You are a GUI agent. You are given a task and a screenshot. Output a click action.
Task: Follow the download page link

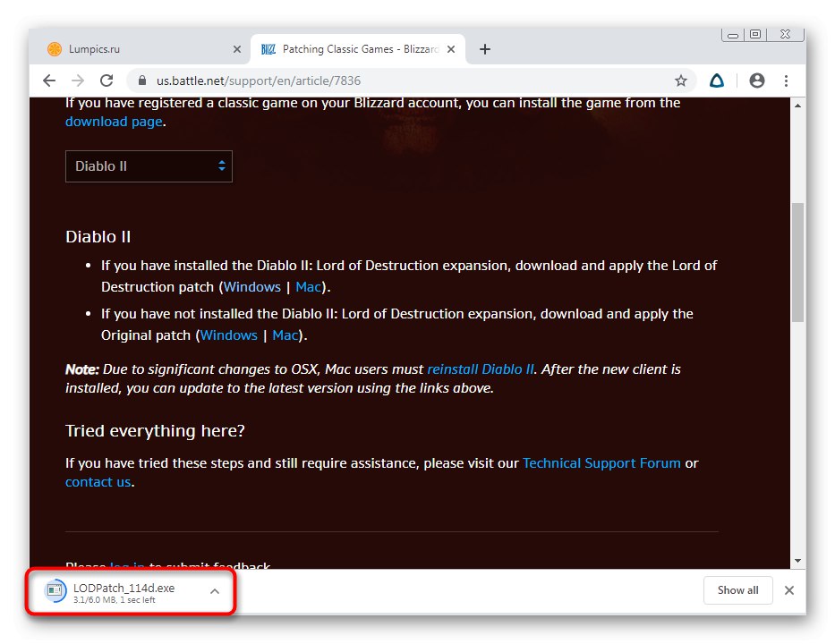point(114,122)
